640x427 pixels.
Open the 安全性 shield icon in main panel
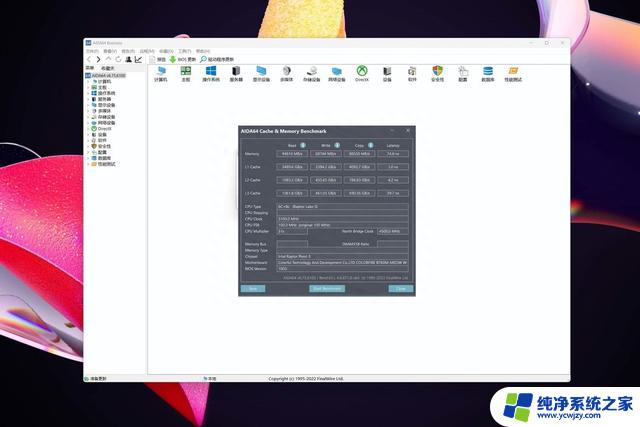(437, 74)
